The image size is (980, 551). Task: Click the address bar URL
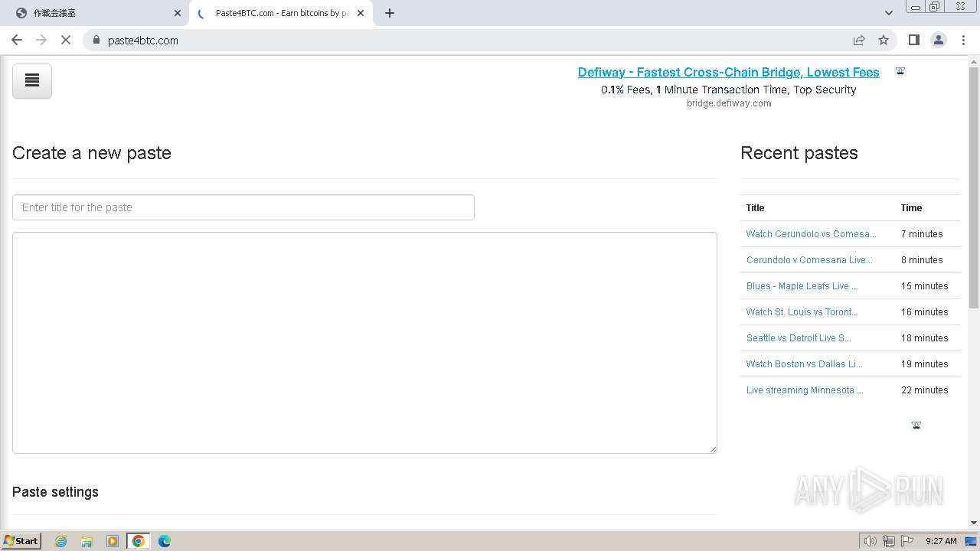click(143, 40)
